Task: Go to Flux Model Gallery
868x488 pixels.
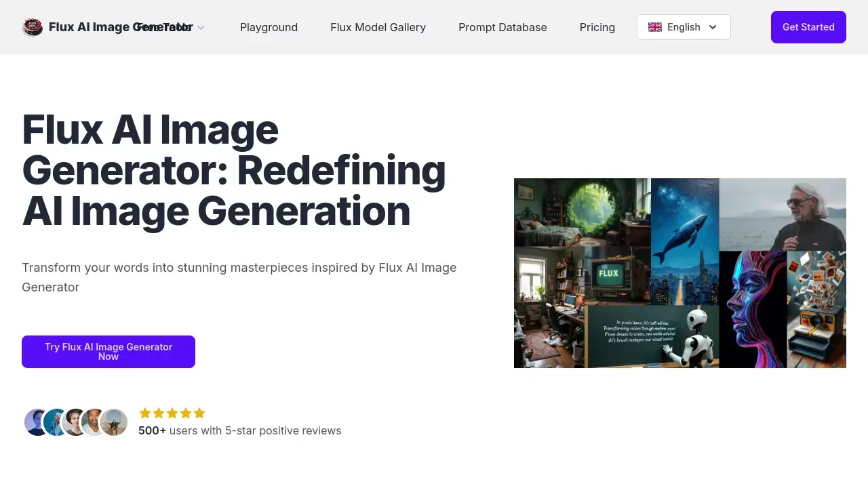Action: (378, 27)
